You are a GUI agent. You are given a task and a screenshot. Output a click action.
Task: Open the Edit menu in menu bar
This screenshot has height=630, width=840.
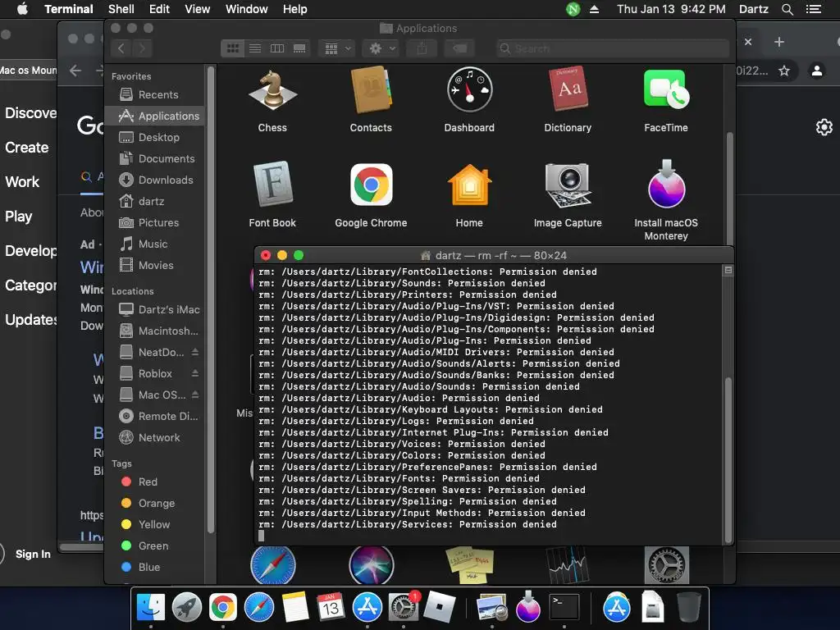click(x=159, y=9)
